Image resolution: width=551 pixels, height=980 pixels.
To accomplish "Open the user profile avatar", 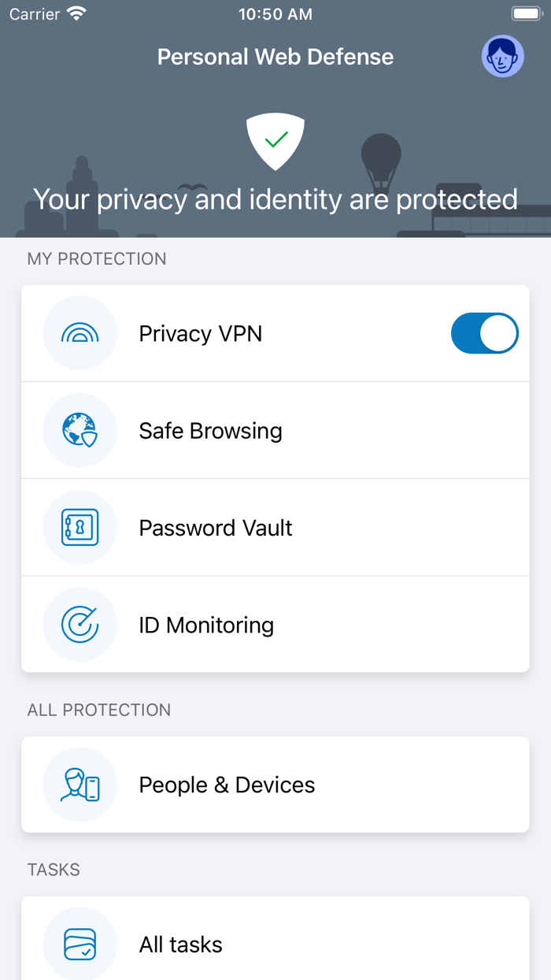I will (x=503, y=56).
